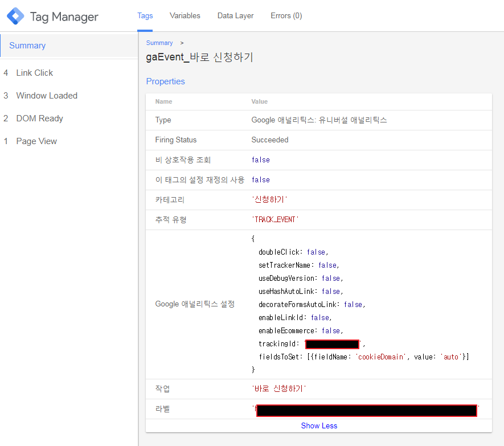This screenshot has height=446, width=504.
Task: Click the trackingId line
Action: click(x=312, y=344)
